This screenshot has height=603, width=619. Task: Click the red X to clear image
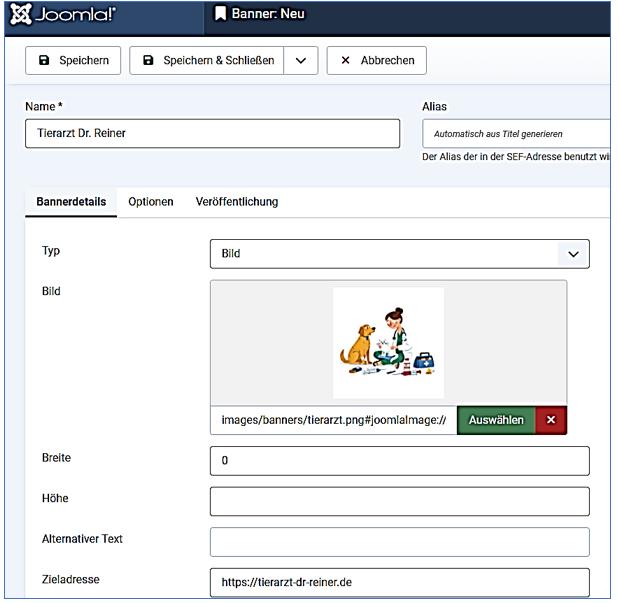pos(551,420)
